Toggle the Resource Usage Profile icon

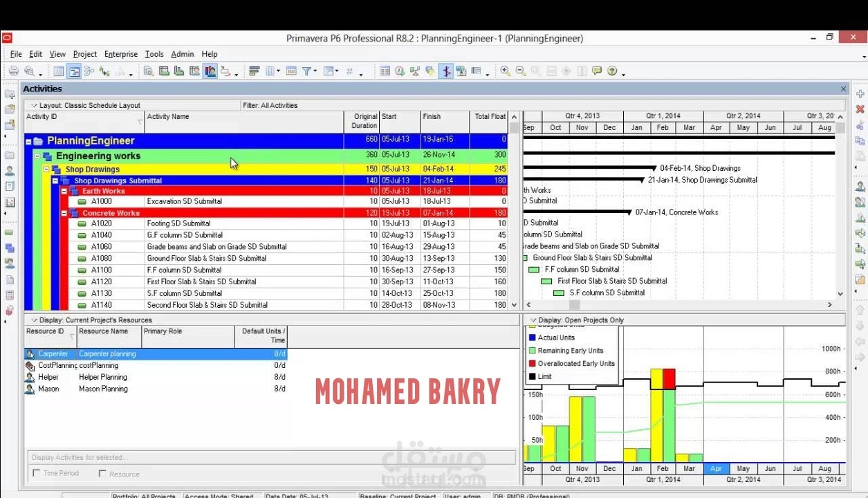[x=210, y=71]
